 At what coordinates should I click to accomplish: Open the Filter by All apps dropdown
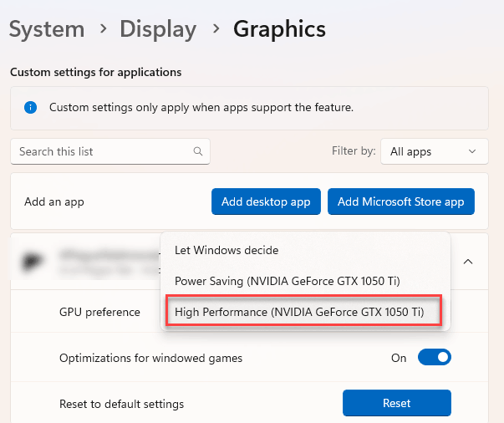(435, 151)
